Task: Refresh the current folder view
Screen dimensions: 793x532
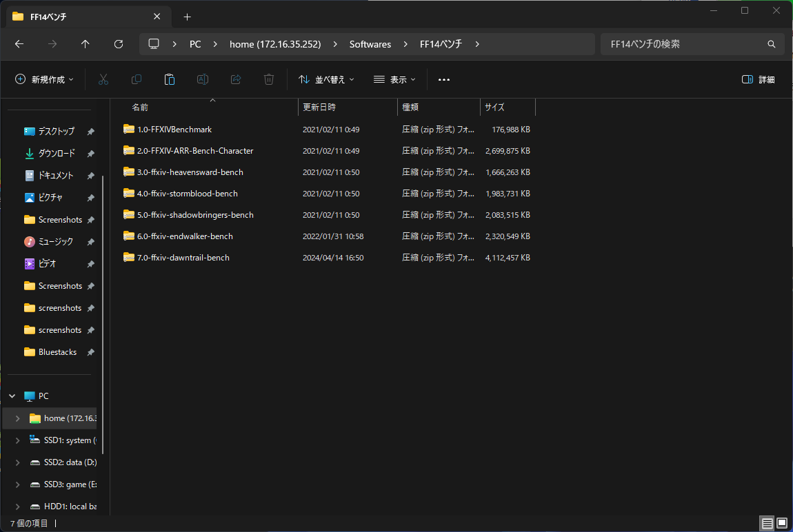Action: tap(119, 44)
